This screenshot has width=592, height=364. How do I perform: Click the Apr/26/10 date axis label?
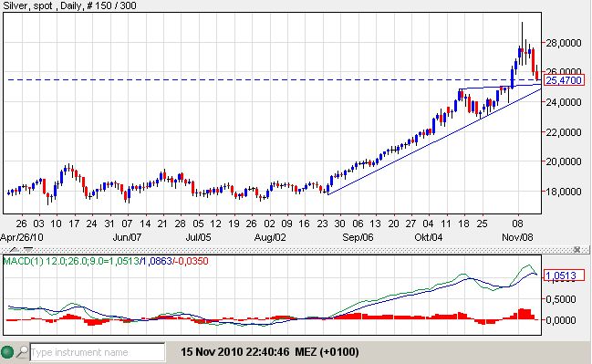pos(22,237)
